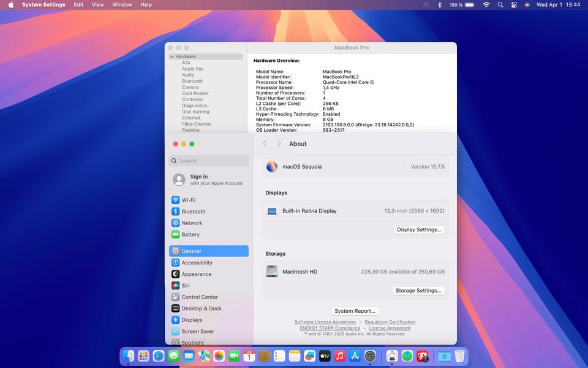Click the System Report… button
This screenshot has width=588, height=368.
point(355,311)
